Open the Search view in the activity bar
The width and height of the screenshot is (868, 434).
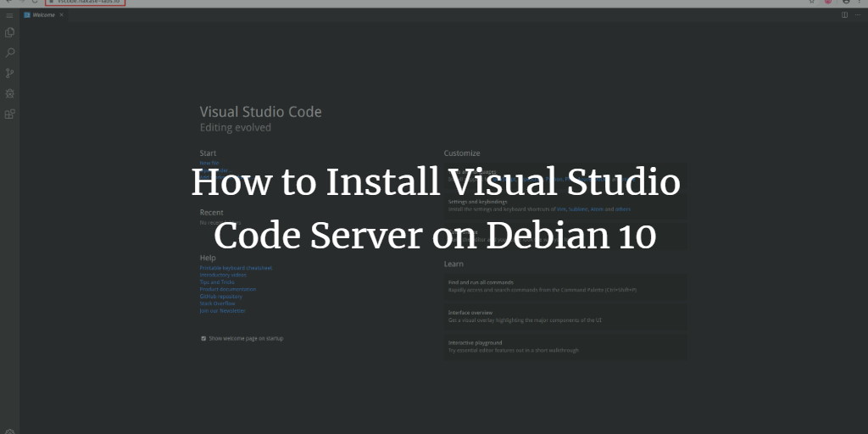9,53
